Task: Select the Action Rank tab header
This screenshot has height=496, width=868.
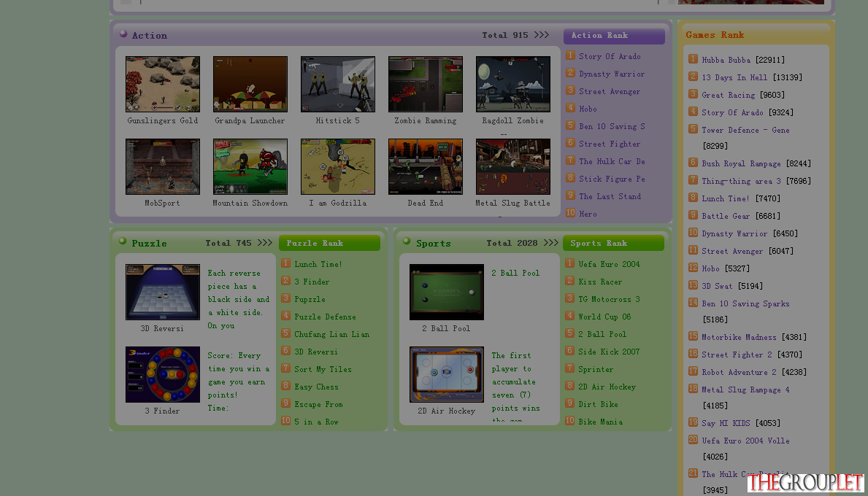Action: (614, 36)
